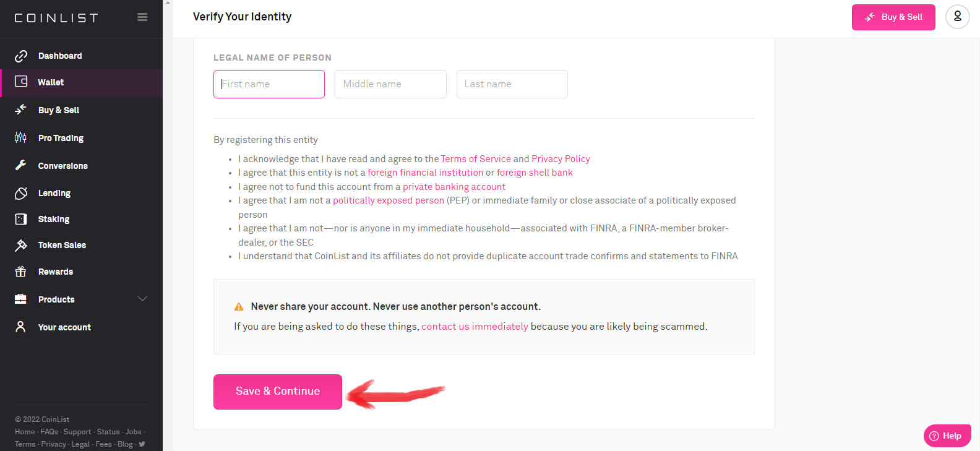This screenshot has height=451, width=980.
Task: Click the Token Sales gavel icon
Action: tap(20, 245)
